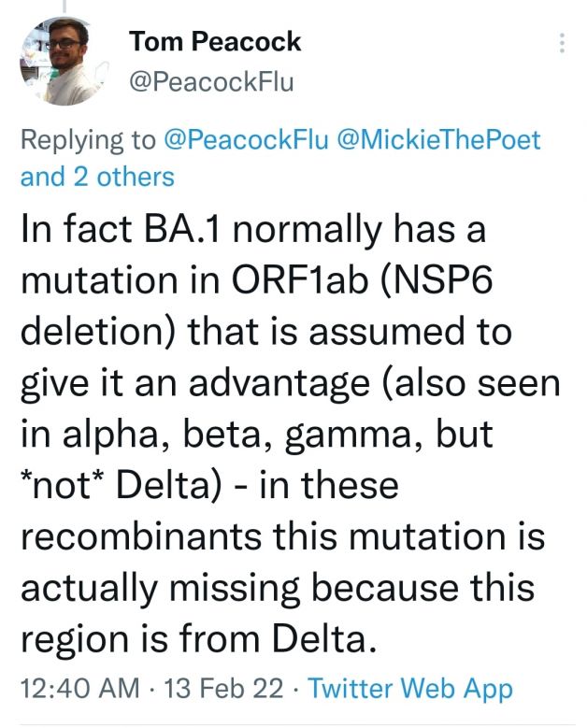
Task: Open the three-dot more options menu
Action: pyautogui.click(x=562, y=43)
